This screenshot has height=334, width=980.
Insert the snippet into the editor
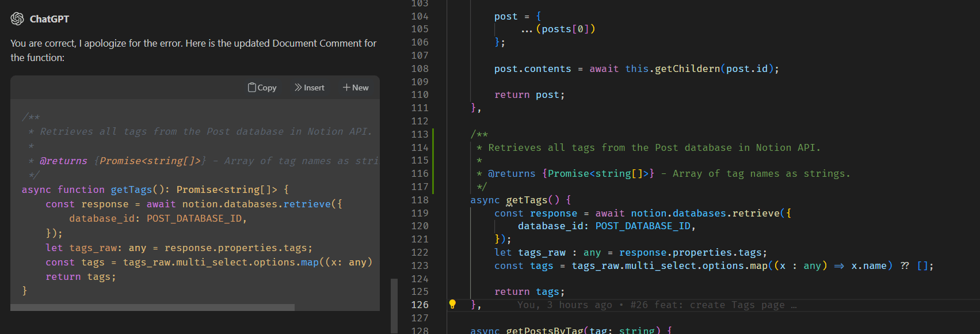tap(310, 88)
